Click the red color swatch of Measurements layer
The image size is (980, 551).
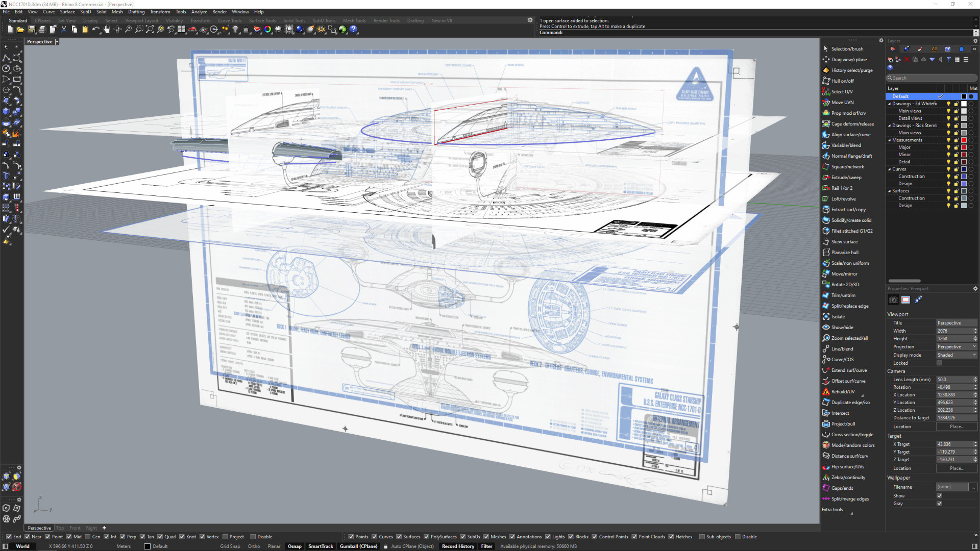(964, 140)
